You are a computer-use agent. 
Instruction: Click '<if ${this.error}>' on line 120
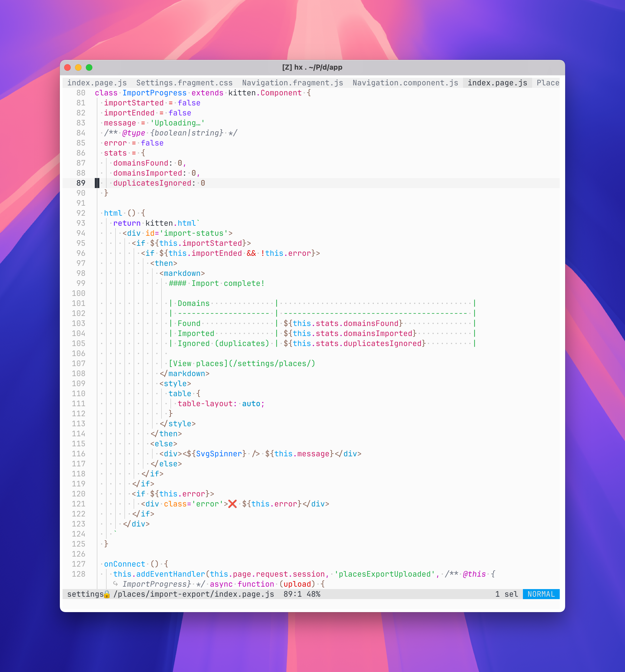pyautogui.click(x=173, y=494)
